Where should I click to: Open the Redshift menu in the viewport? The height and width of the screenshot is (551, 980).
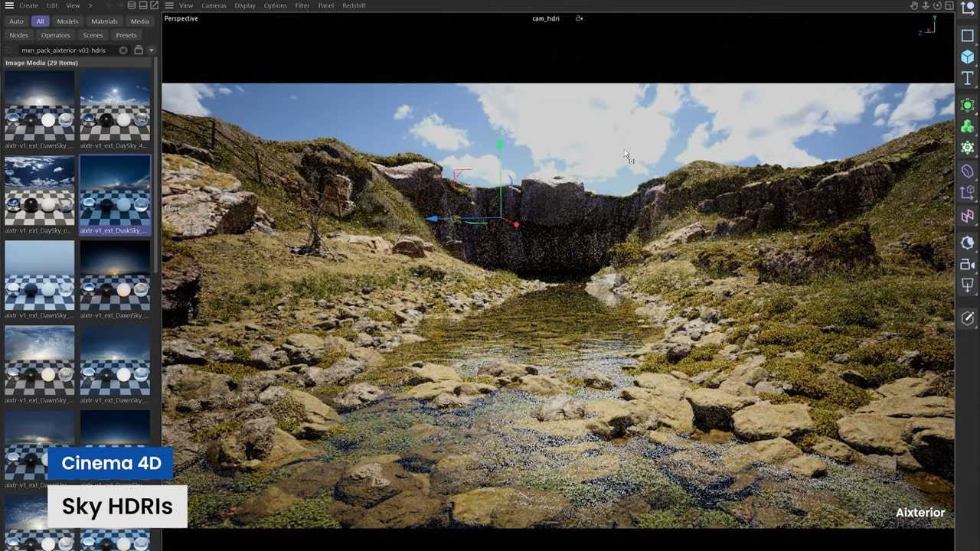point(353,5)
